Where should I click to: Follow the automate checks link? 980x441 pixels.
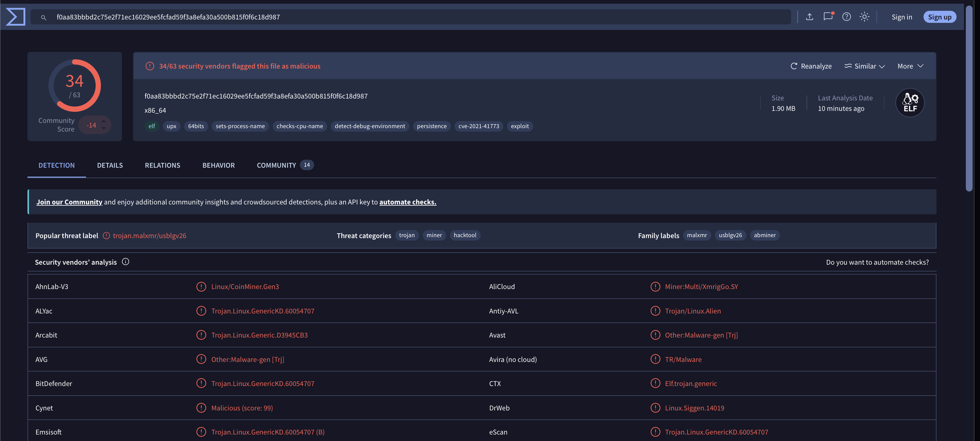407,202
